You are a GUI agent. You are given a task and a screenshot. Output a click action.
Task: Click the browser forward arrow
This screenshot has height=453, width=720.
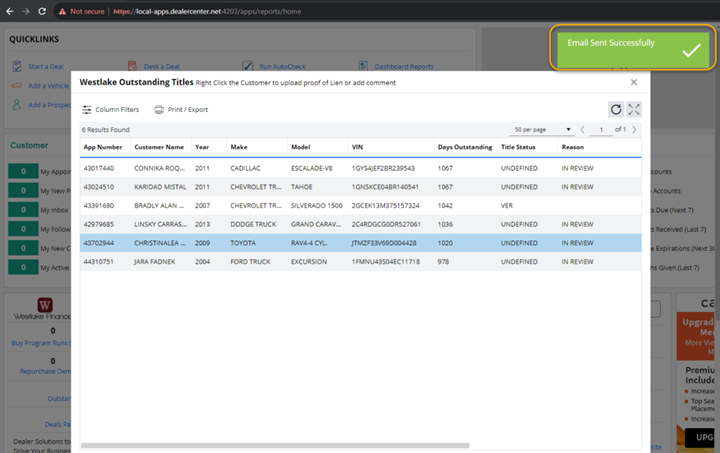[26, 11]
